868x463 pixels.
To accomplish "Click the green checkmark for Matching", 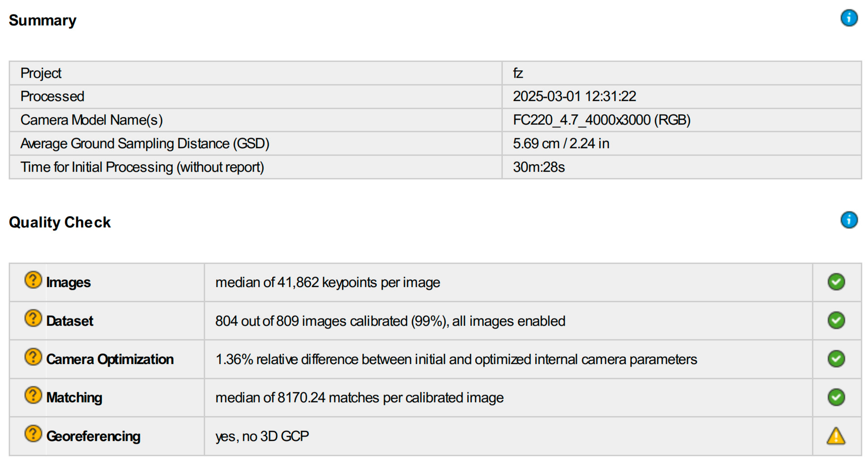I will pyautogui.click(x=836, y=397).
